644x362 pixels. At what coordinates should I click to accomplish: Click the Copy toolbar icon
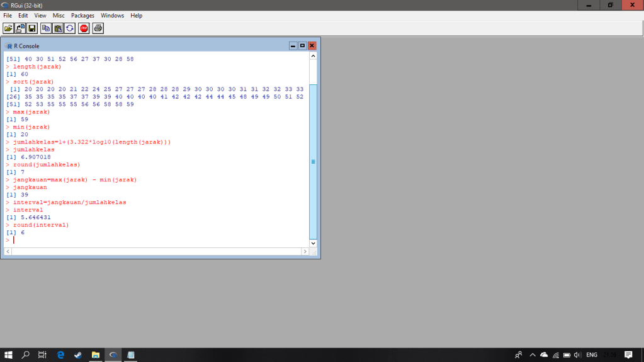point(46,28)
